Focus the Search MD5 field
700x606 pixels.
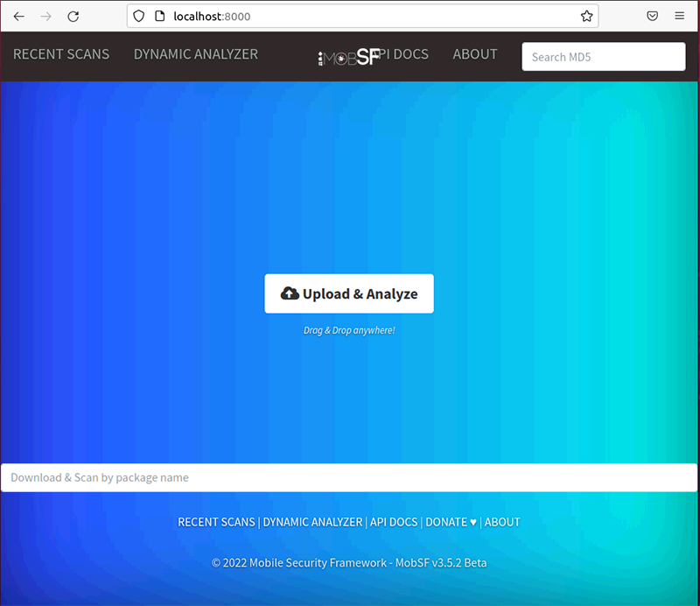click(604, 57)
